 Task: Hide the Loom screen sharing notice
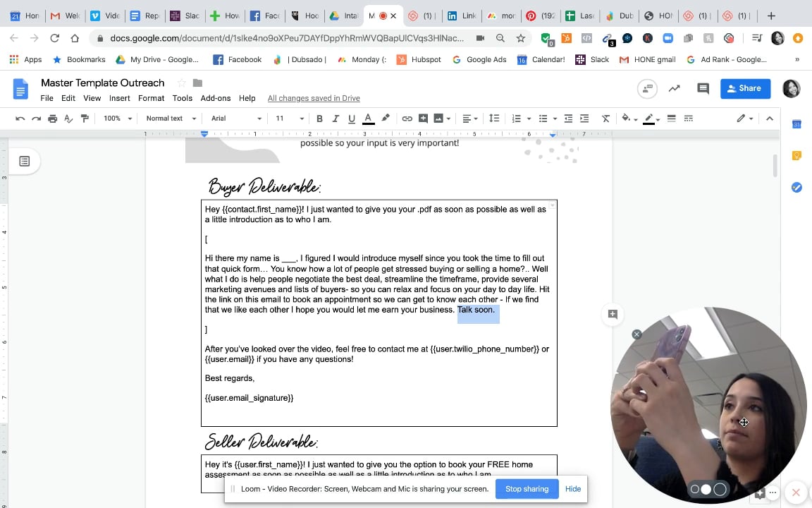[573, 489]
